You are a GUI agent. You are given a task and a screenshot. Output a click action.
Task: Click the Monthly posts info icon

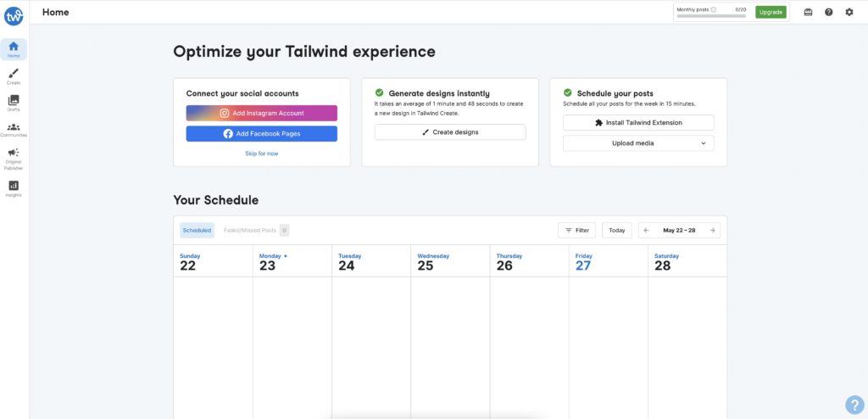pos(713,9)
